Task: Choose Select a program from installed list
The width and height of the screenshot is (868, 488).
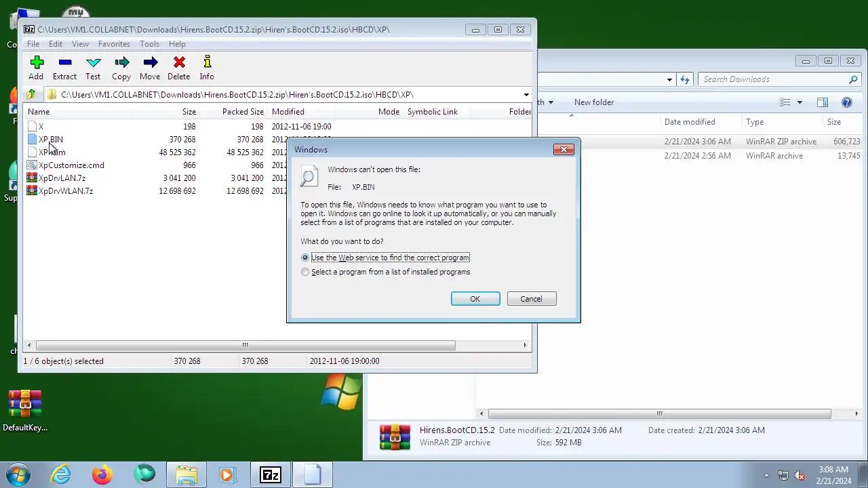Action: (385, 272)
